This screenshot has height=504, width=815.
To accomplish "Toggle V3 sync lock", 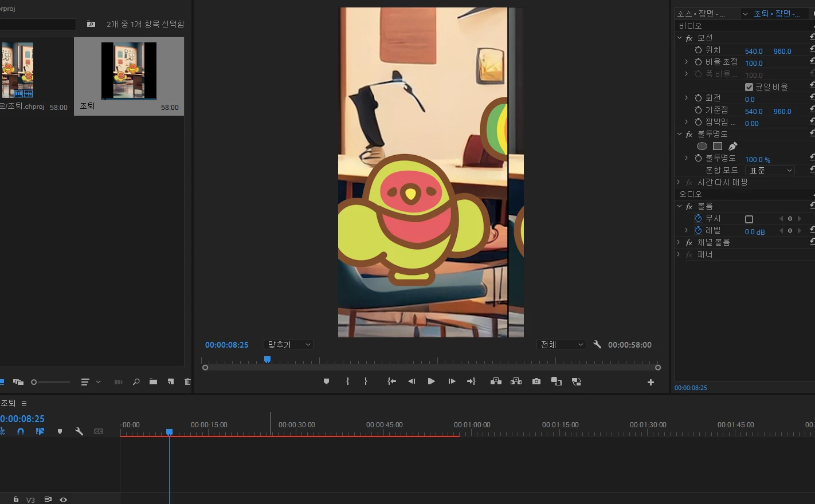I will click(48, 499).
